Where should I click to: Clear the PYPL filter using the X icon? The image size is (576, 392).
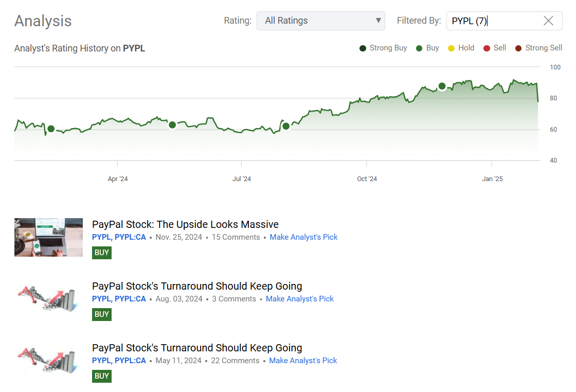click(x=548, y=21)
